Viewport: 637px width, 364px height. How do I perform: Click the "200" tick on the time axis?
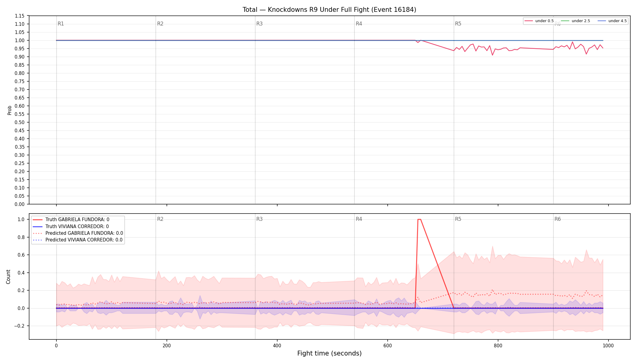(x=167, y=345)
